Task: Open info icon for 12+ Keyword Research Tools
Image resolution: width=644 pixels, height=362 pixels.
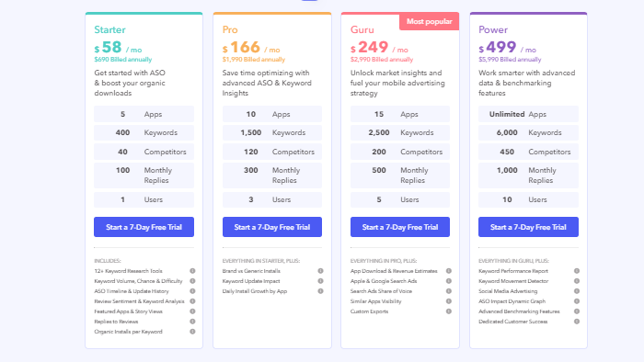Action: coord(192,271)
